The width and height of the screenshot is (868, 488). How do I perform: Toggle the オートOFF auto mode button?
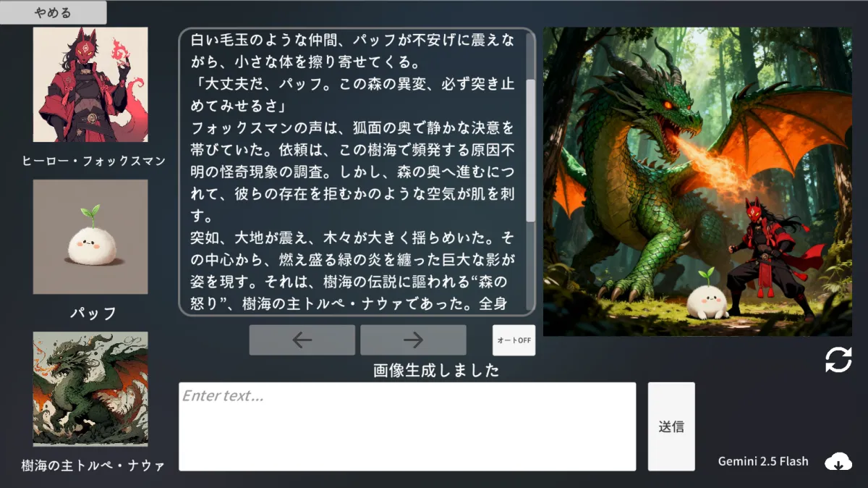coord(514,340)
